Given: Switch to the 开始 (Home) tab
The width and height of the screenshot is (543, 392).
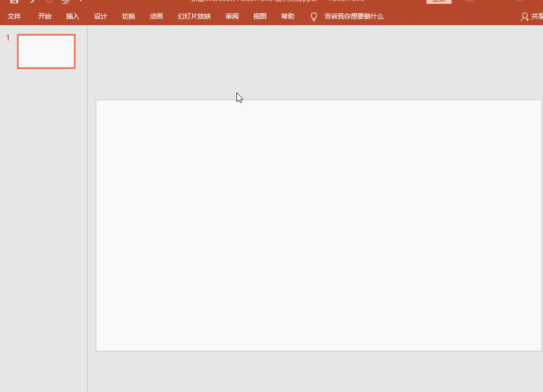Looking at the screenshot, I should coord(45,16).
